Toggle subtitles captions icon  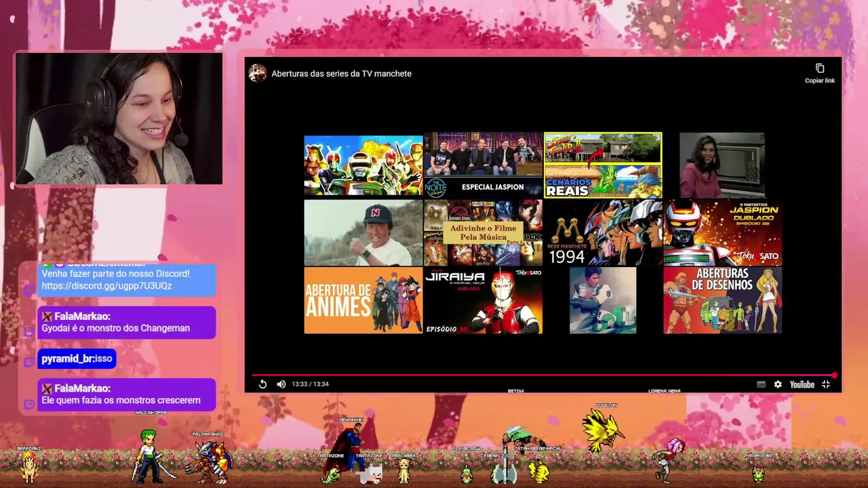coord(761,384)
